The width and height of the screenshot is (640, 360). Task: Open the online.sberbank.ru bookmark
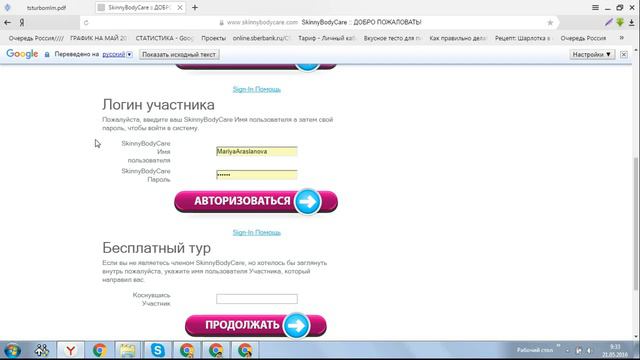(x=261, y=38)
